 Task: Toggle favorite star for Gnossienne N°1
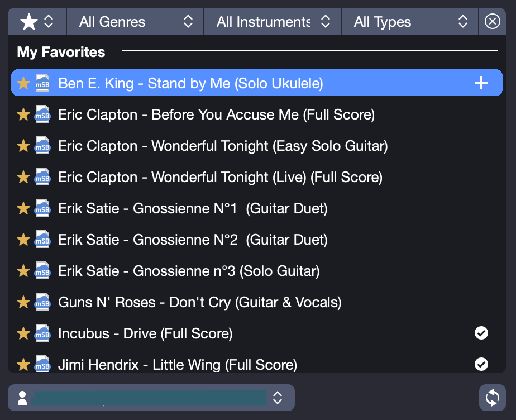pyautogui.click(x=23, y=208)
